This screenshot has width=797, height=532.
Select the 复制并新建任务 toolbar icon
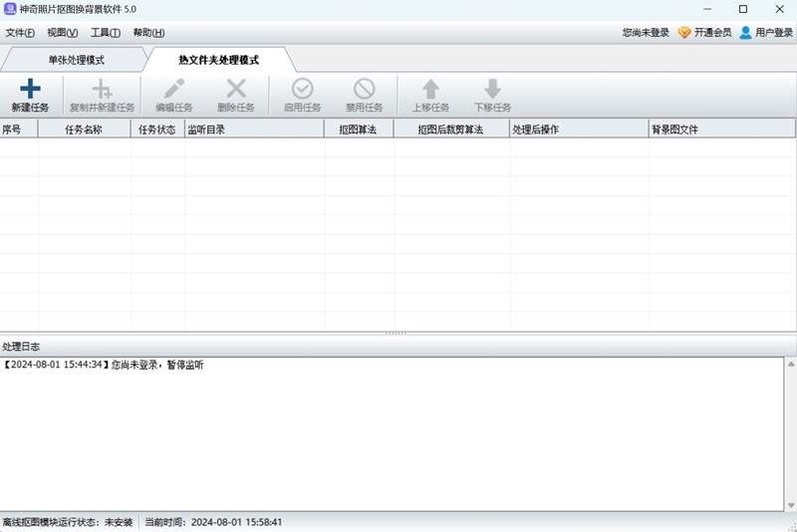(102, 89)
